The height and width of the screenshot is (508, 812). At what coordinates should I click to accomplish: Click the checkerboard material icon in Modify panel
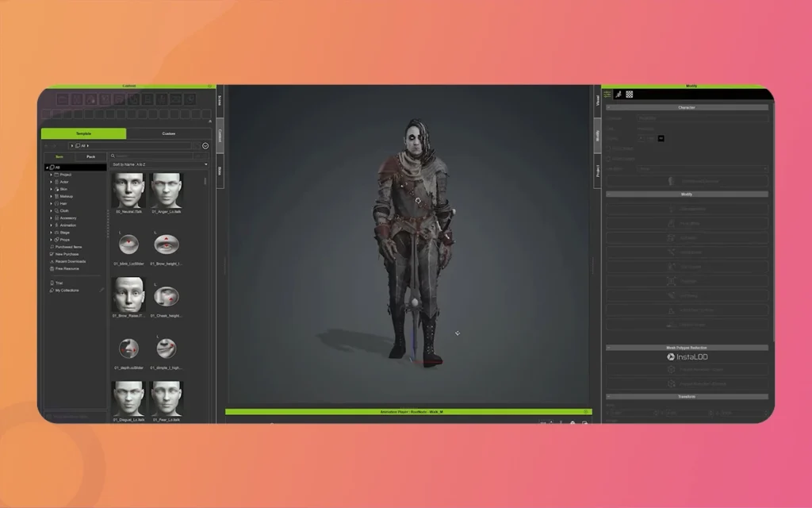pos(630,94)
